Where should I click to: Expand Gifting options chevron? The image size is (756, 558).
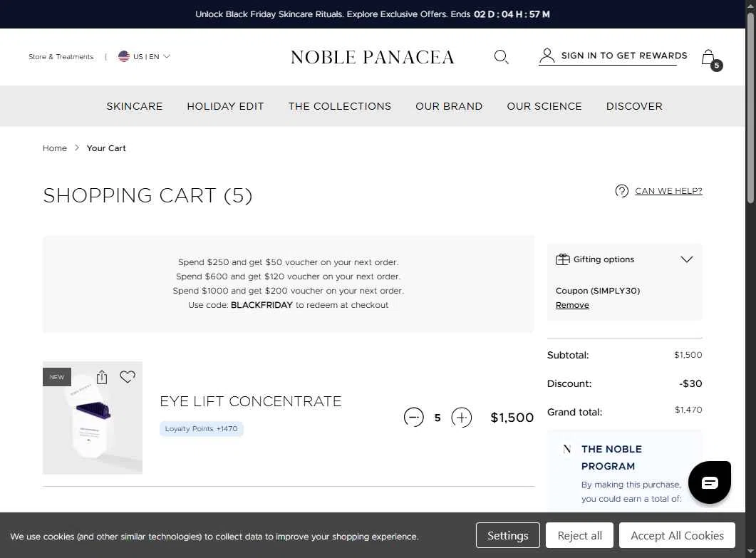687,259
